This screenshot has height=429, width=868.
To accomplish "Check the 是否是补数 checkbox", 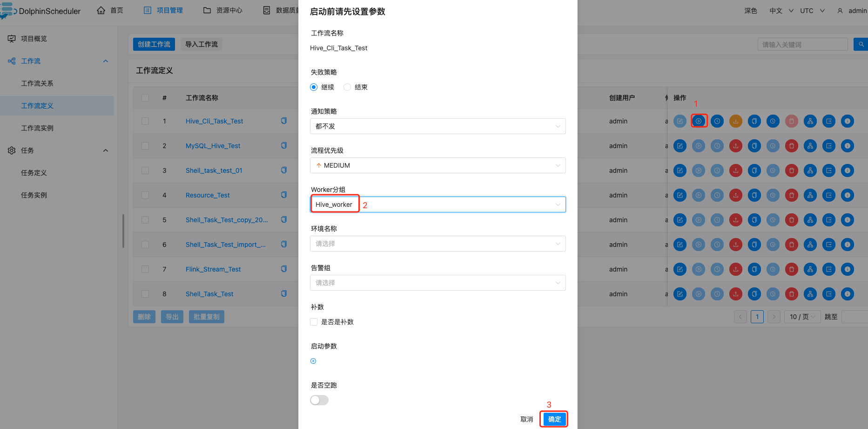I will pos(314,322).
